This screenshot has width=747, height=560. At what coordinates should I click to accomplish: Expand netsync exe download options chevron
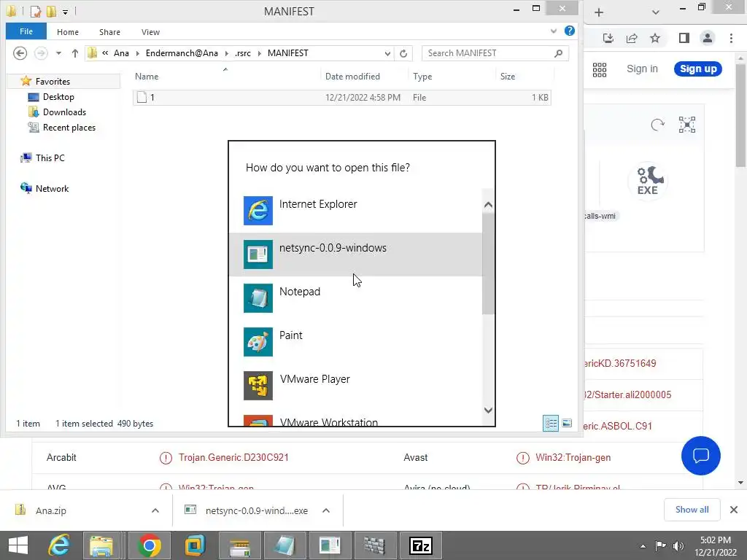coord(326,510)
